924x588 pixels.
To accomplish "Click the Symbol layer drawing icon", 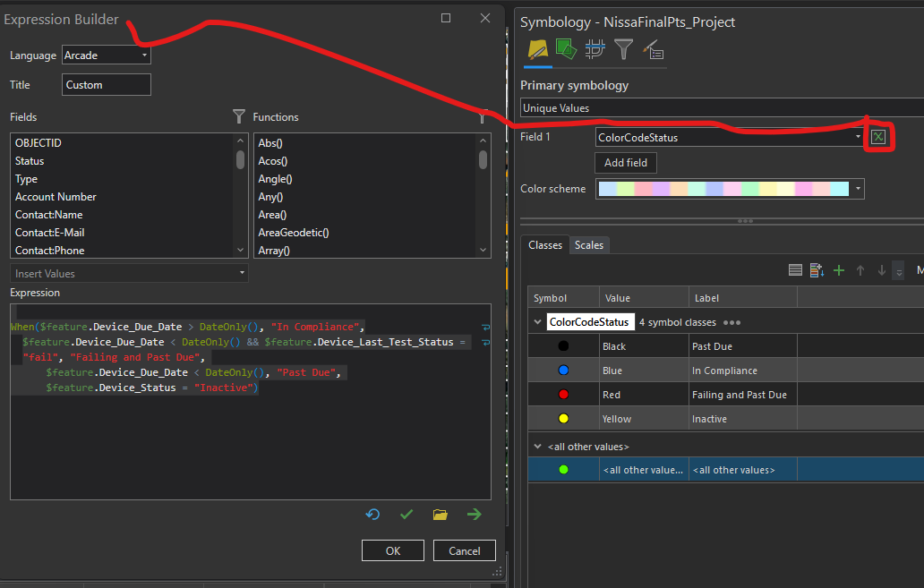I will click(x=594, y=50).
